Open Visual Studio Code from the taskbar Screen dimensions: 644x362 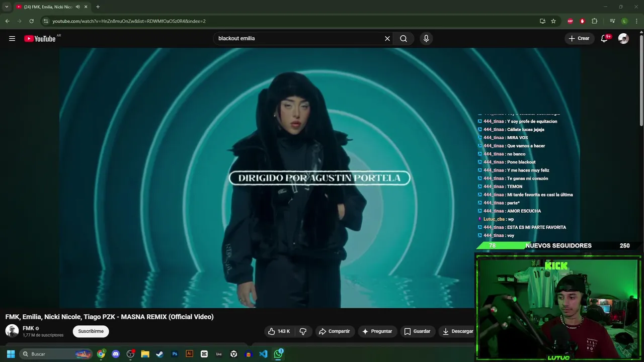click(263, 354)
